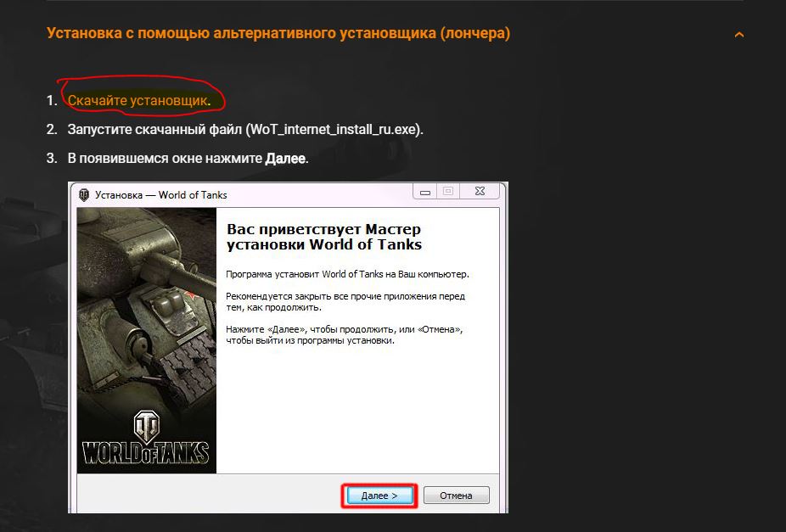Image resolution: width=786 pixels, height=532 pixels.
Task: Click the 'Установка с помощью альтернативного установщика' heading
Action: 278,33
